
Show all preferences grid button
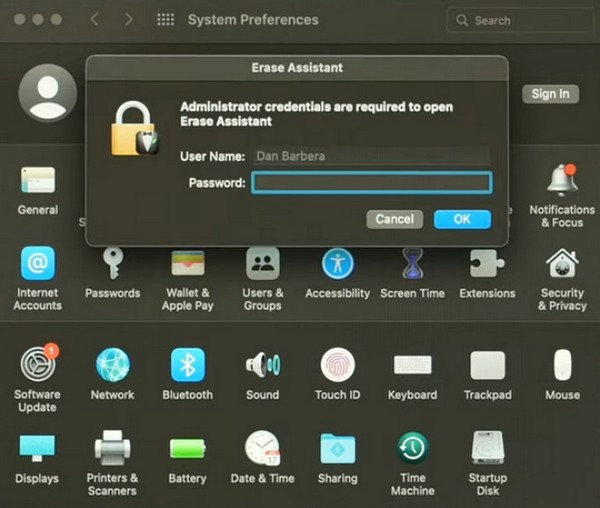click(166, 19)
